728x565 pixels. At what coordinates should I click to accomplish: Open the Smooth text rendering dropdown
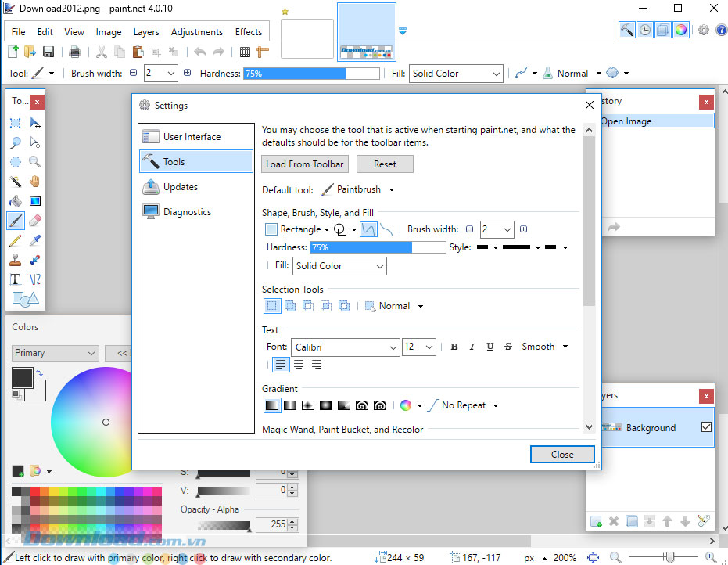[544, 347]
